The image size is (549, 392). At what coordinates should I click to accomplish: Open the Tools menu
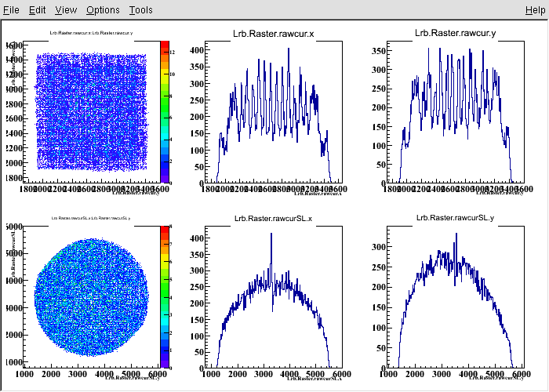click(140, 9)
